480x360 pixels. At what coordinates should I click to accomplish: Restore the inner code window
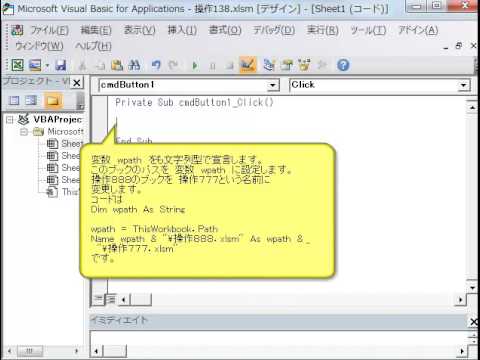[x=459, y=46]
